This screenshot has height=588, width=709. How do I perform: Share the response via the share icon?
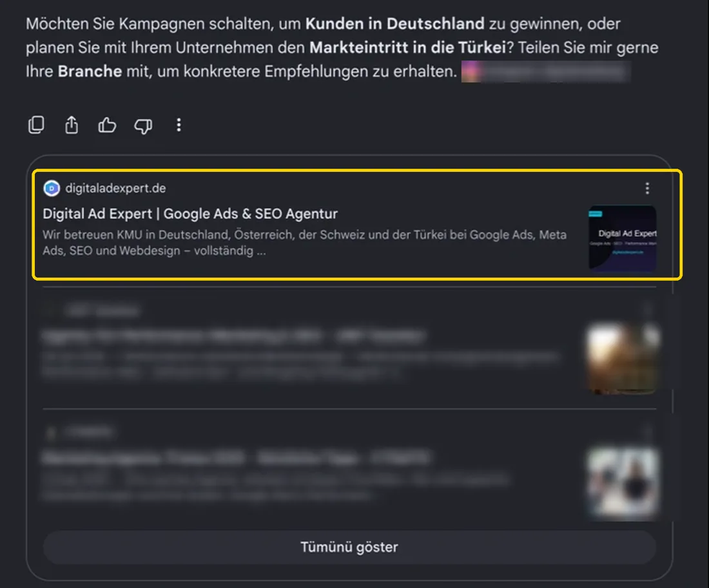click(72, 125)
